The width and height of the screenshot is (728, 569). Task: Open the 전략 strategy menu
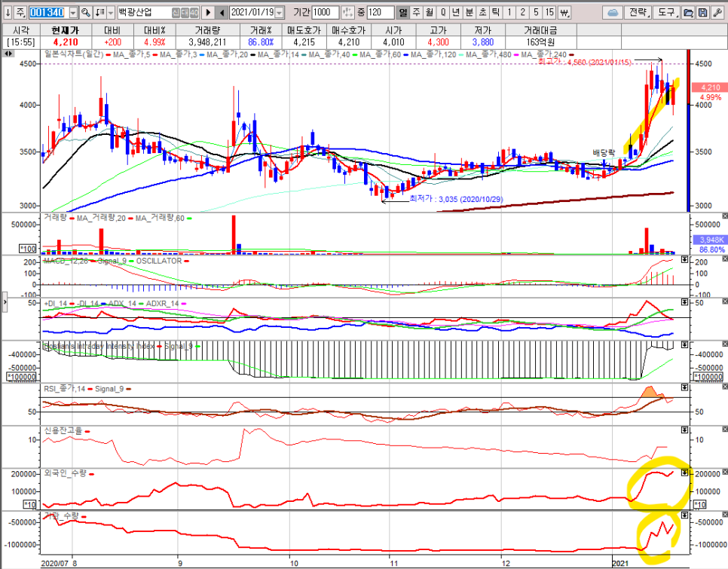coord(638,13)
